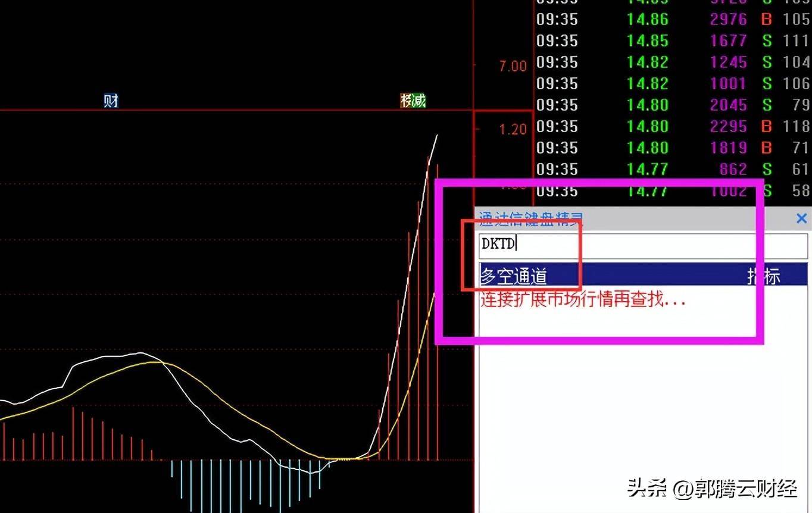Image resolution: width=812 pixels, height=513 pixels.
Task: Click the B flag in the 2976 row
Action: click(767, 20)
